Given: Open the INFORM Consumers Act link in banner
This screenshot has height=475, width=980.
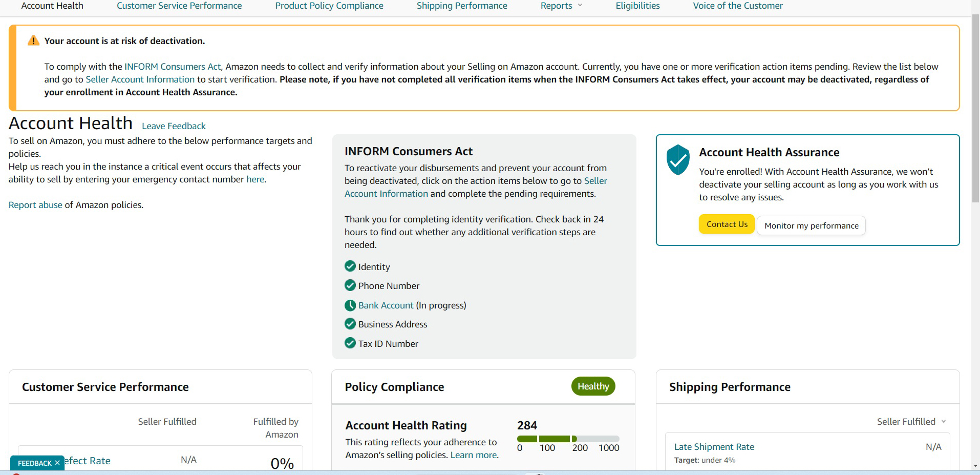Looking at the screenshot, I should (x=173, y=67).
